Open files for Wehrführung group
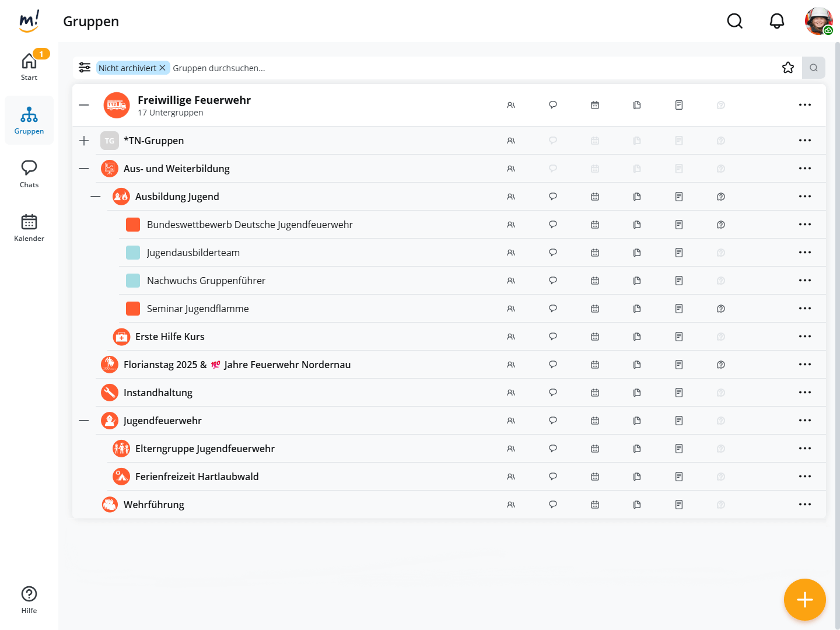 click(x=637, y=505)
